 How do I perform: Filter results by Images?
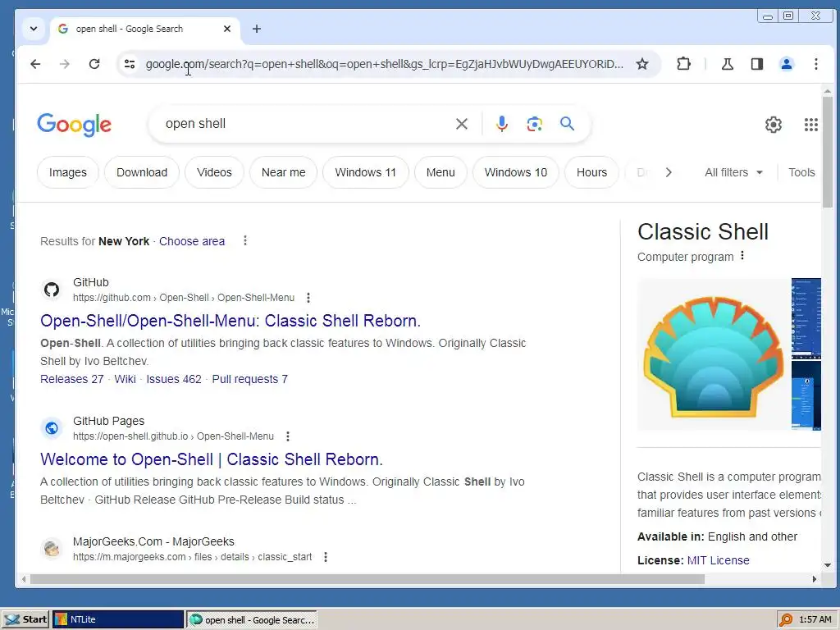[67, 172]
